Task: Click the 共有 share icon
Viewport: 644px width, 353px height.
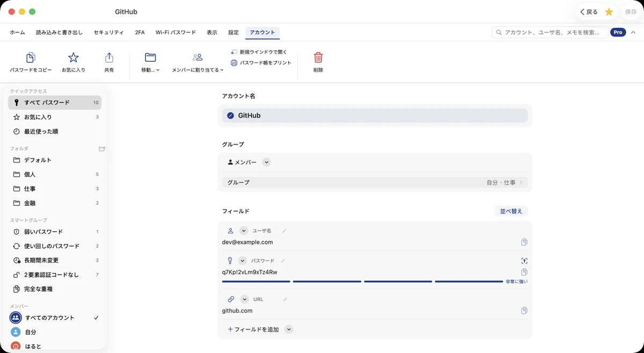Action: tap(109, 57)
